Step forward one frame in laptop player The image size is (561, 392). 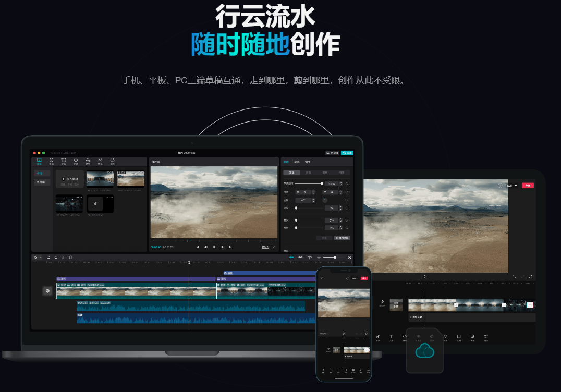coord(222,247)
